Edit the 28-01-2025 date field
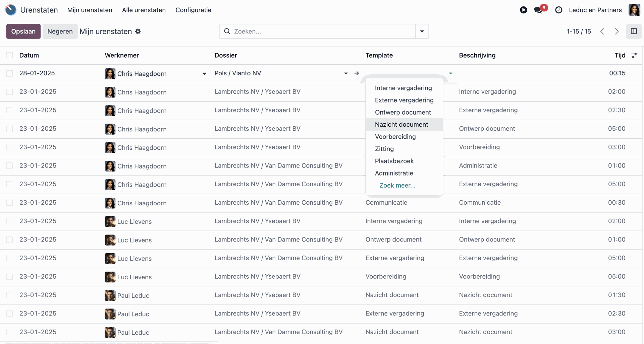The image size is (644, 344). click(37, 73)
